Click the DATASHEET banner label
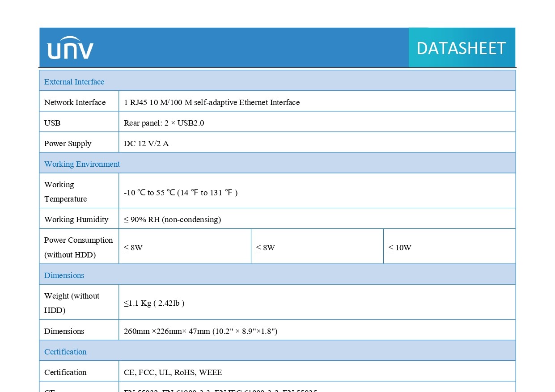The height and width of the screenshot is (392, 555). coord(461,48)
